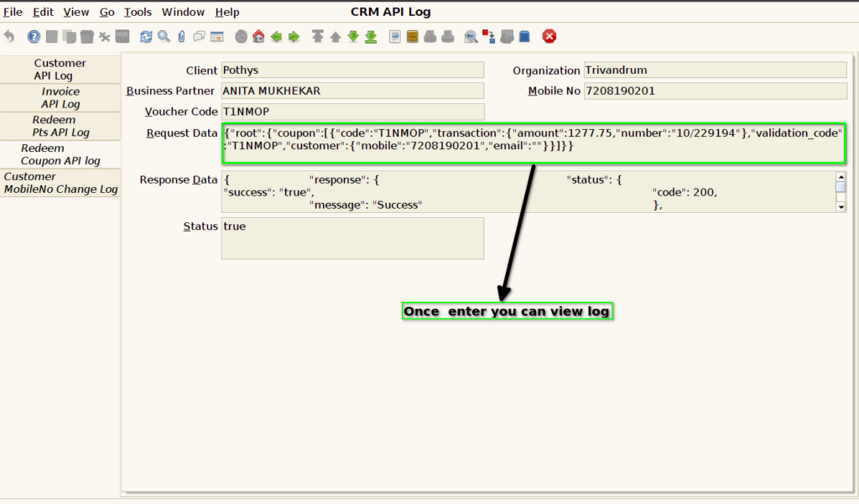The height and width of the screenshot is (504, 859).
Task: Open the Chat speech bubbles icon
Action: pos(199,37)
